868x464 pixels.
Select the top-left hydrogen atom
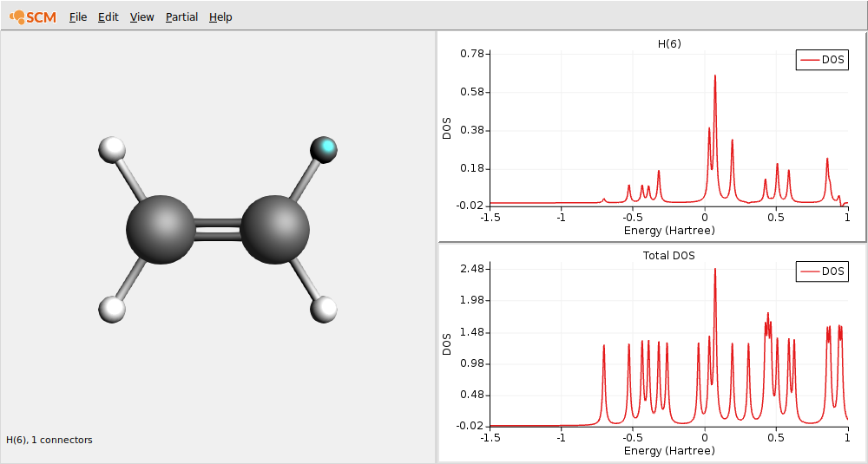[113, 149]
